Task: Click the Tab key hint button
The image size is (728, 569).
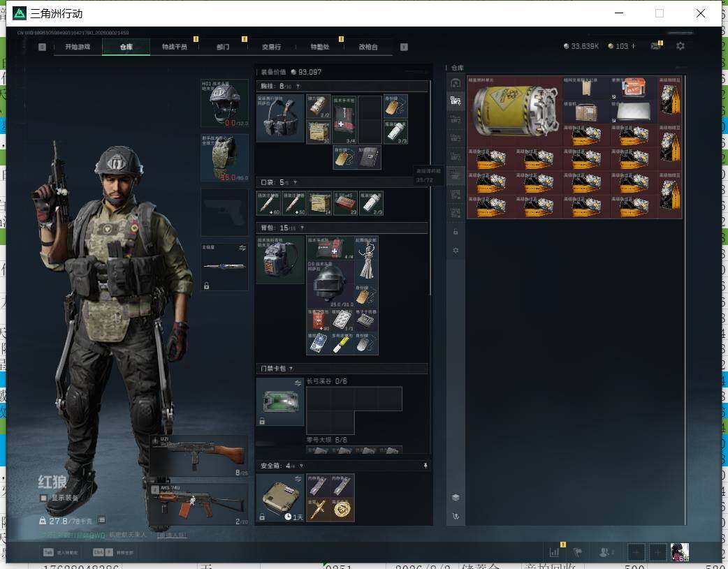Action: pos(49,552)
